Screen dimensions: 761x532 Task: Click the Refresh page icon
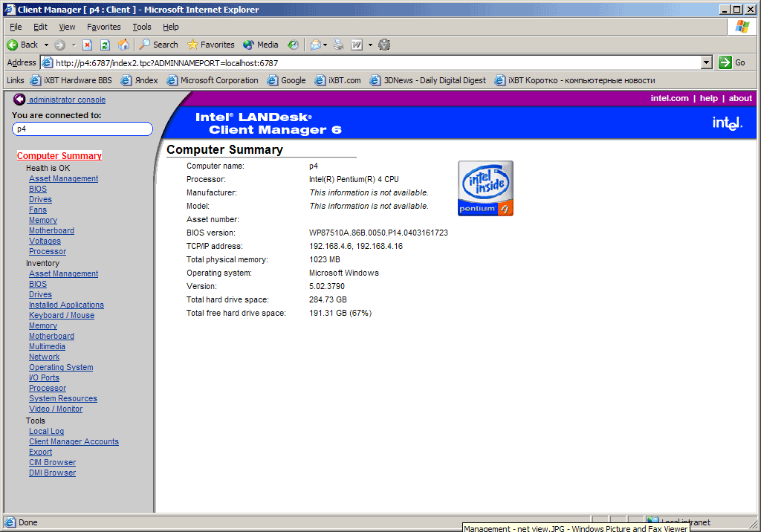(x=105, y=45)
